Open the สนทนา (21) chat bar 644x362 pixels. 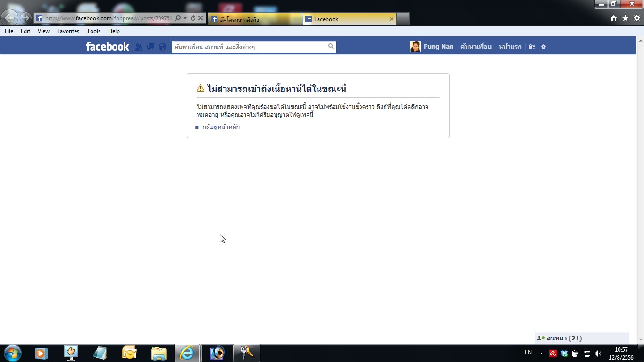tap(582, 338)
